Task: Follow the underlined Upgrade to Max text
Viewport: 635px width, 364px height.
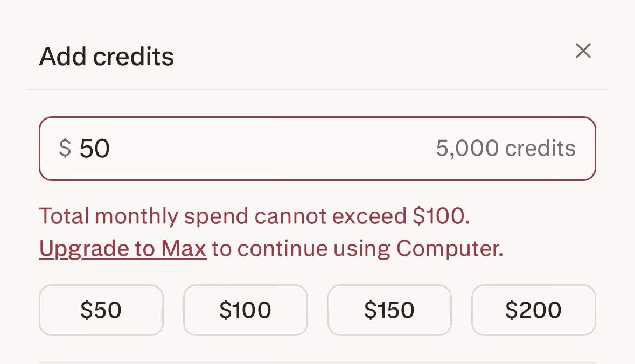Action: (123, 249)
